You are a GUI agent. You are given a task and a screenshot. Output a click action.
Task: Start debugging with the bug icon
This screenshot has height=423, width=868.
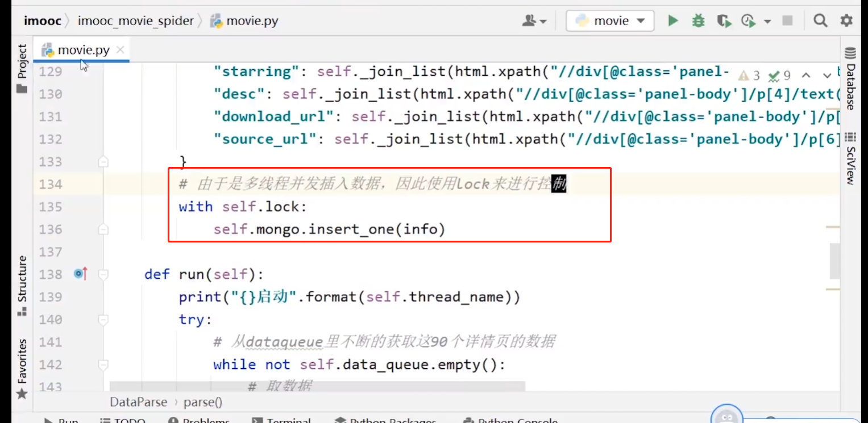click(x=698, y=21)
